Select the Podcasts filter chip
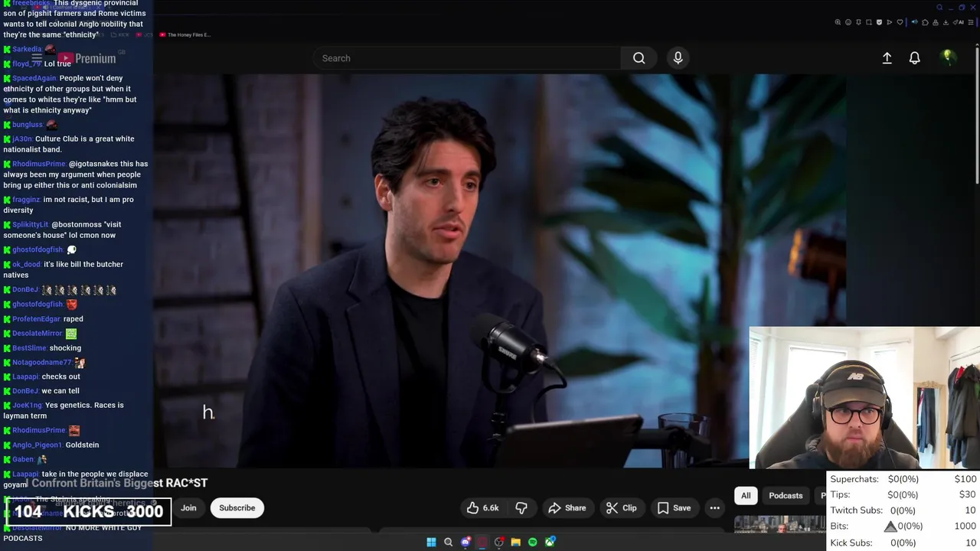This screenshot has height=551, width=980. point(786,496)
